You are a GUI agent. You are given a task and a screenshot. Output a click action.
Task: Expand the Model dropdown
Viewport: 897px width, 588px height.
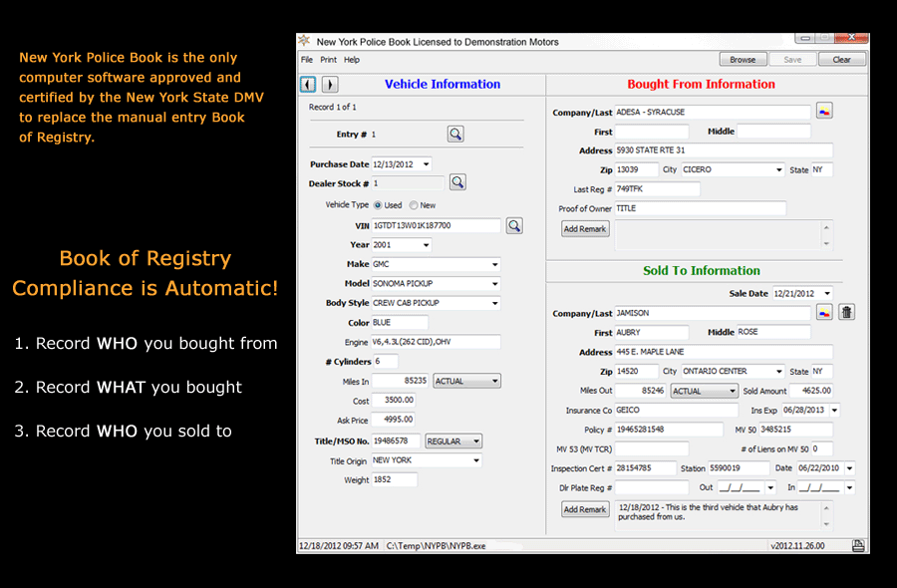tap(494, 284)
